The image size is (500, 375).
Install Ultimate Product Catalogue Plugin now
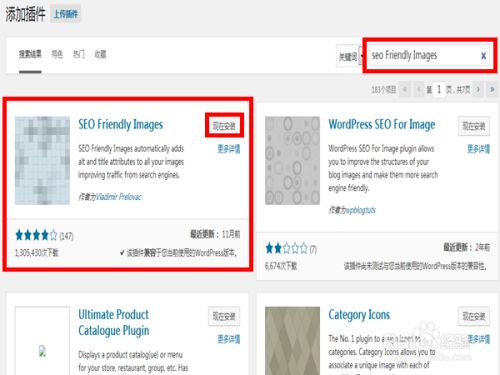pyautogui.click(x=224, y=316)
